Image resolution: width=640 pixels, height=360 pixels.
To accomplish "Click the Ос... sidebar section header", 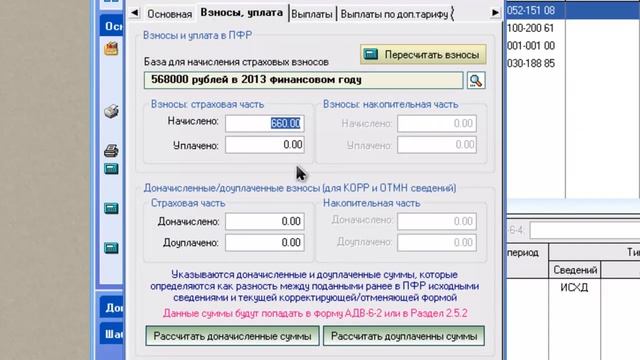I will [x=112, y=26].
